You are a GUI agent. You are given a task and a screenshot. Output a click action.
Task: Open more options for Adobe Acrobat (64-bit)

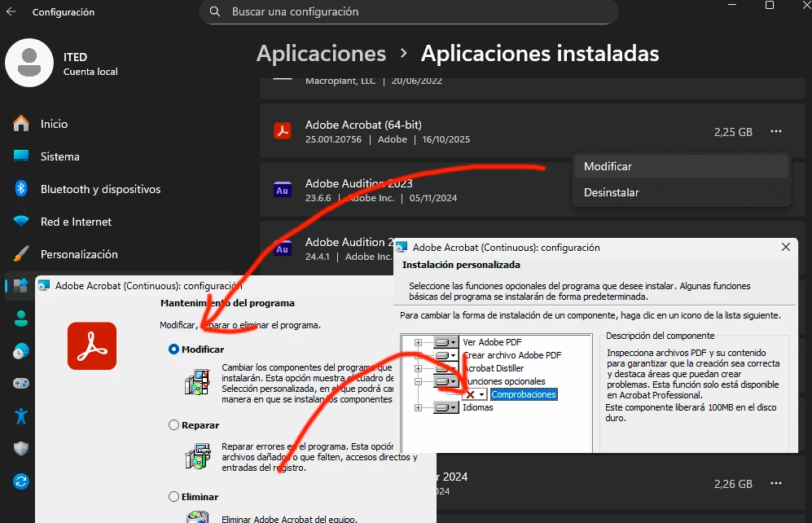(x=775, y=131)
